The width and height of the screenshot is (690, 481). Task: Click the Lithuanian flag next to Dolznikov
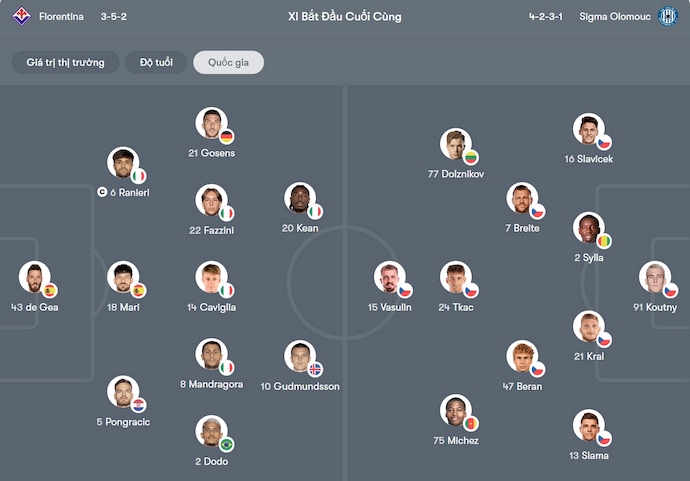click(x=471, y=157)
